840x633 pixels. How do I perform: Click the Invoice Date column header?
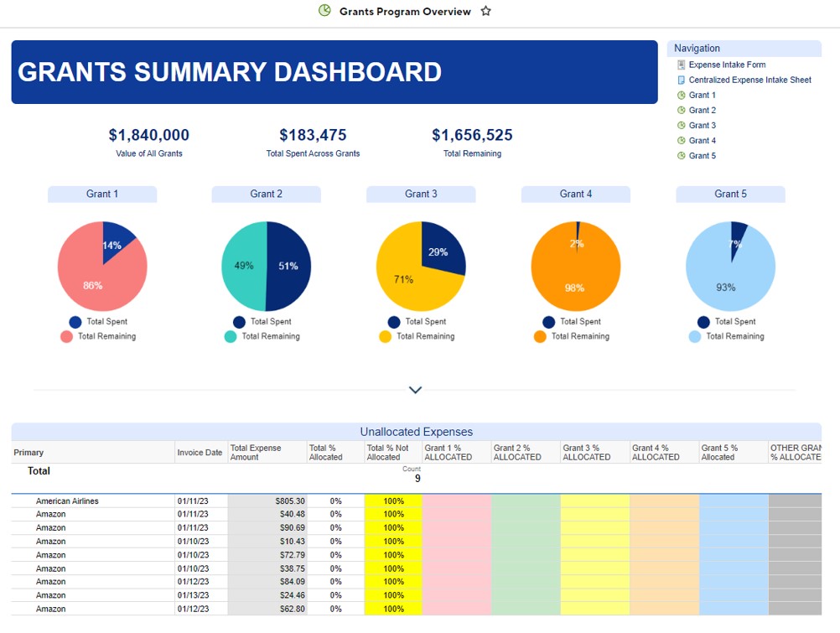pyautogui.click(x=200, y=453)
